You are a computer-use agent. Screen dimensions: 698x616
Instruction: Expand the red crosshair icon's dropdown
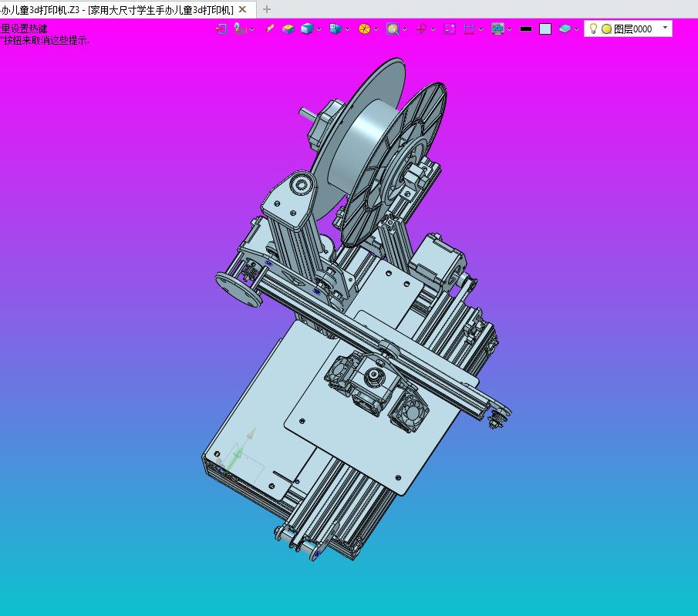(433, 29)
